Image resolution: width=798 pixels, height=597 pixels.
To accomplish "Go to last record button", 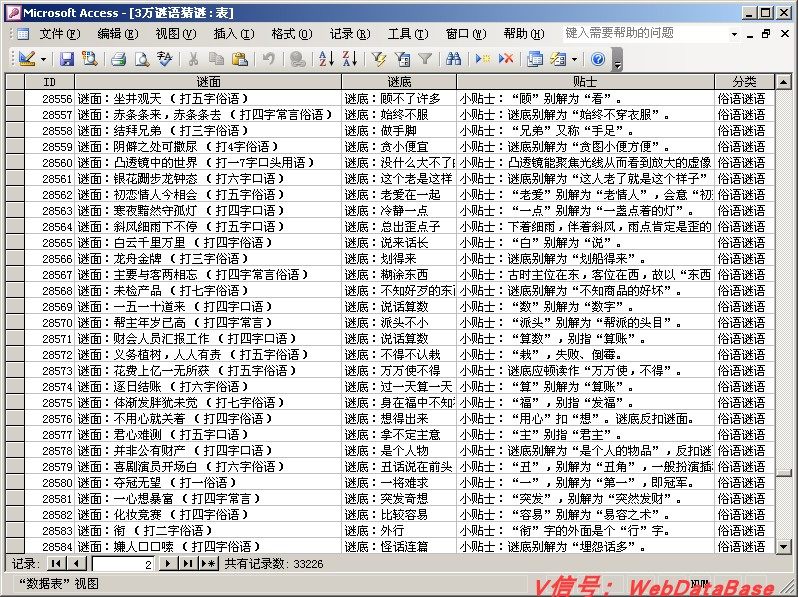I will (x=188, y=563).
